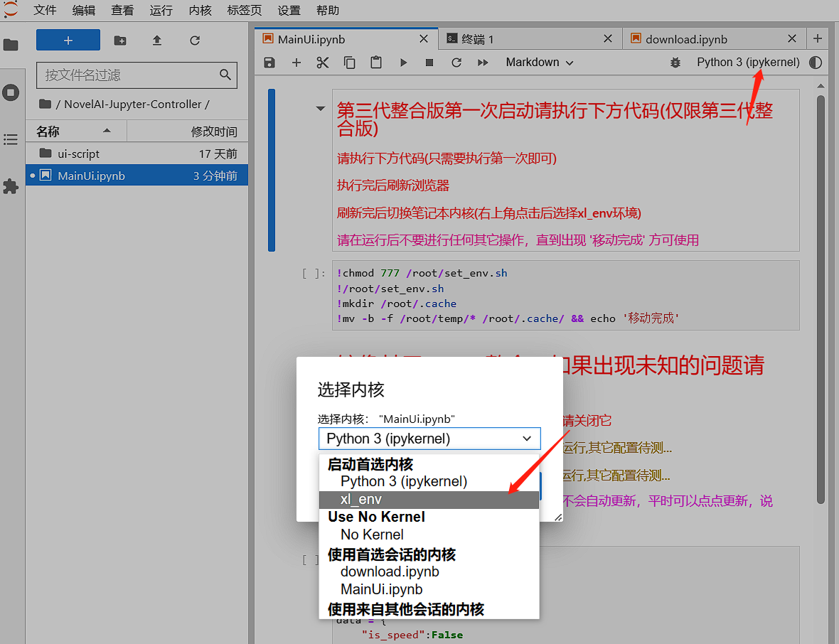The height and width of the screenshot is (644, 839).
Task: Cut the selected cell with the scissors icon
Action: click(x=323, y=63)
